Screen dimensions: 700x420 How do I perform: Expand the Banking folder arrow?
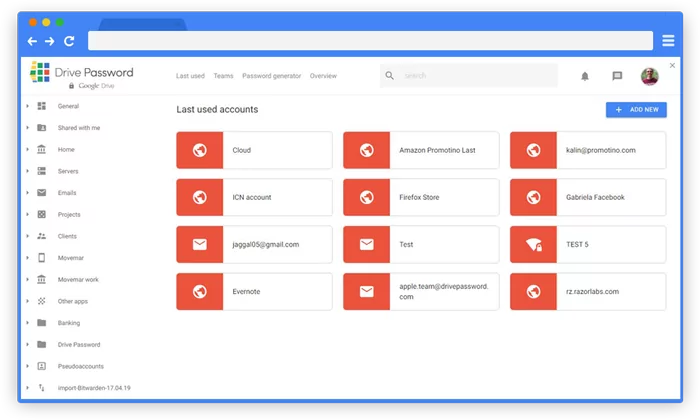pos(28,323)
